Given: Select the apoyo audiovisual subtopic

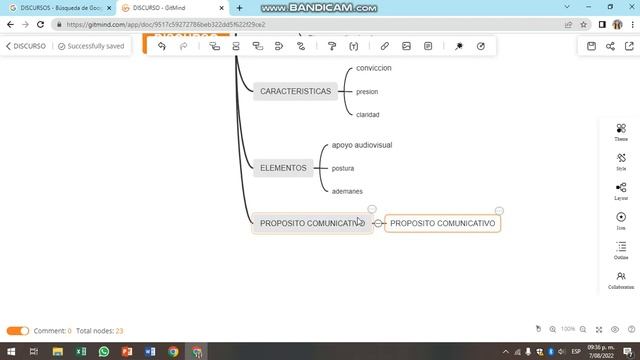Looking at the screenshot, I should pyautogui.click(x=362, y=145).
